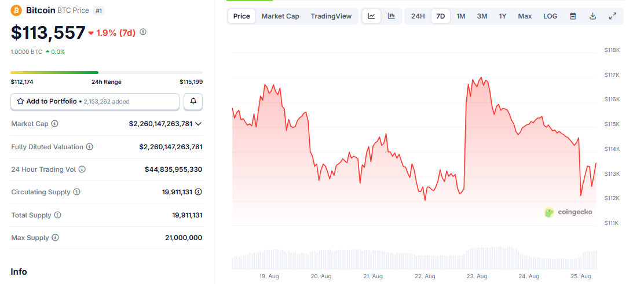Click the star icon in Add to Portfolio

pyautogui.click(x=20, y=101)
